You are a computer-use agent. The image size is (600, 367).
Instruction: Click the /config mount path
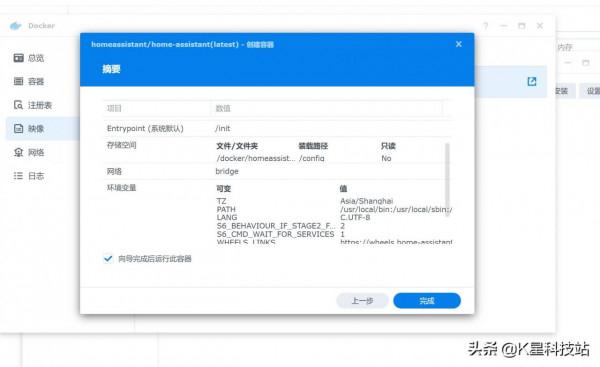pyautogui.click(x=311, y=158)
